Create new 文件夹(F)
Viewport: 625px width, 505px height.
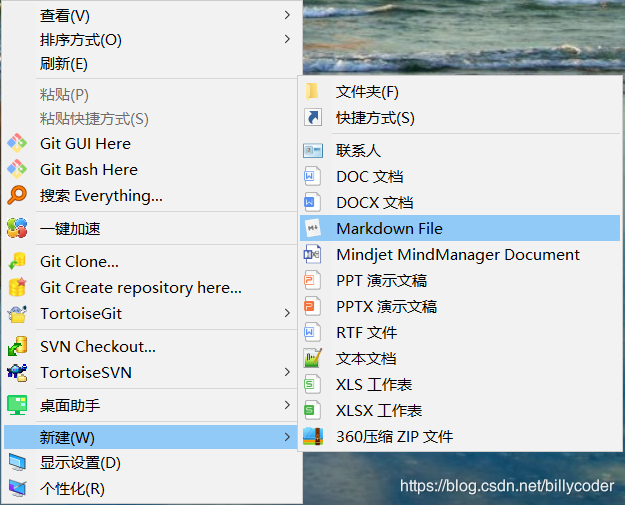click(x=460, y=91)
